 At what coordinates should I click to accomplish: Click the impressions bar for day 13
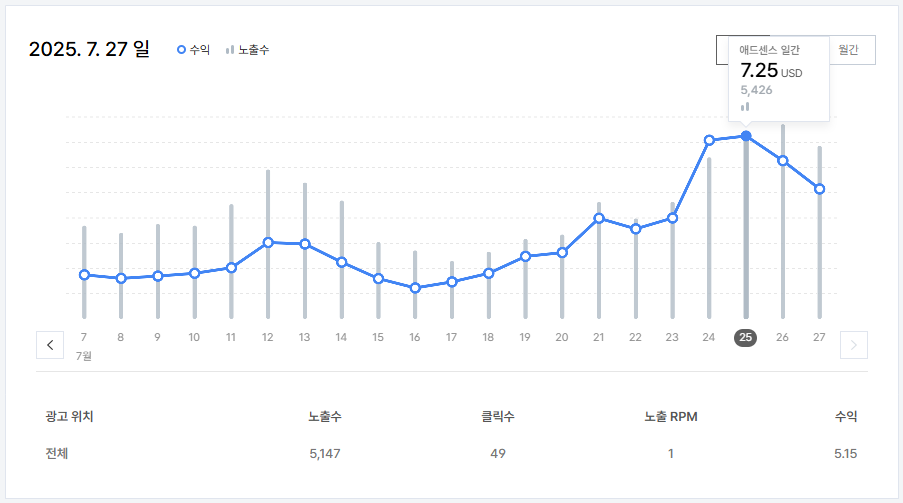pos(305,251)
